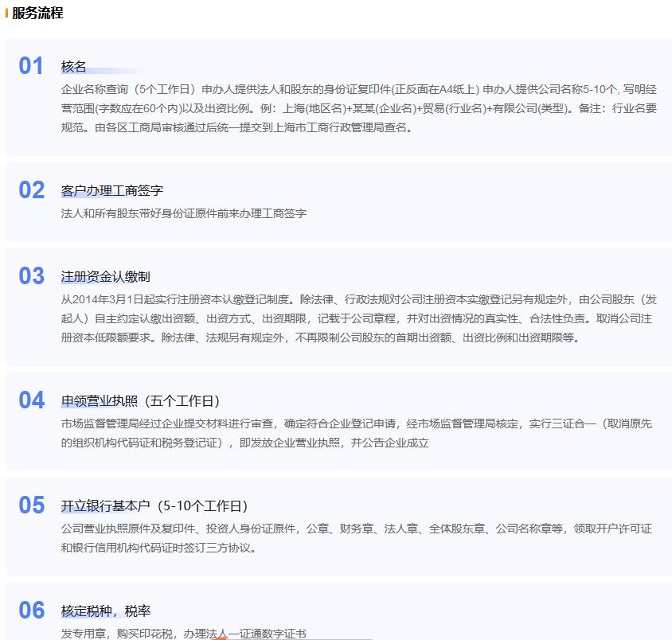
Task: Click the orange bar beside 服务流程
Action: [6, 14]
